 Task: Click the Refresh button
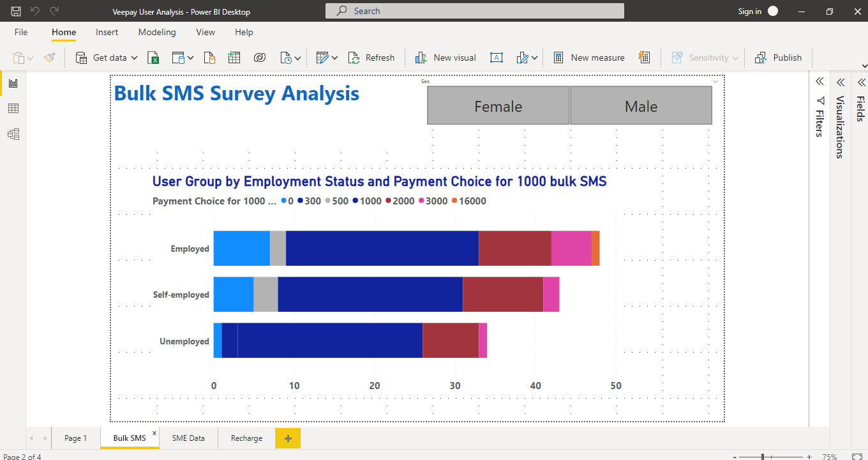pyautogui.click(x=371, y=57)
